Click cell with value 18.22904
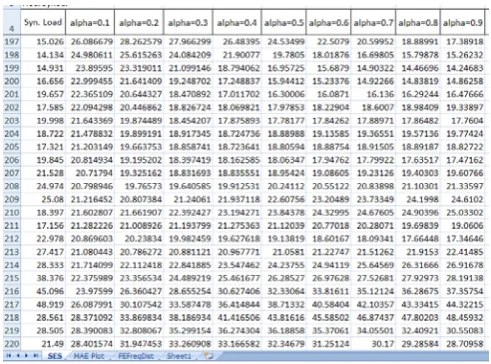The height and width of the screenshot is (364, 491). coord(329,107)
